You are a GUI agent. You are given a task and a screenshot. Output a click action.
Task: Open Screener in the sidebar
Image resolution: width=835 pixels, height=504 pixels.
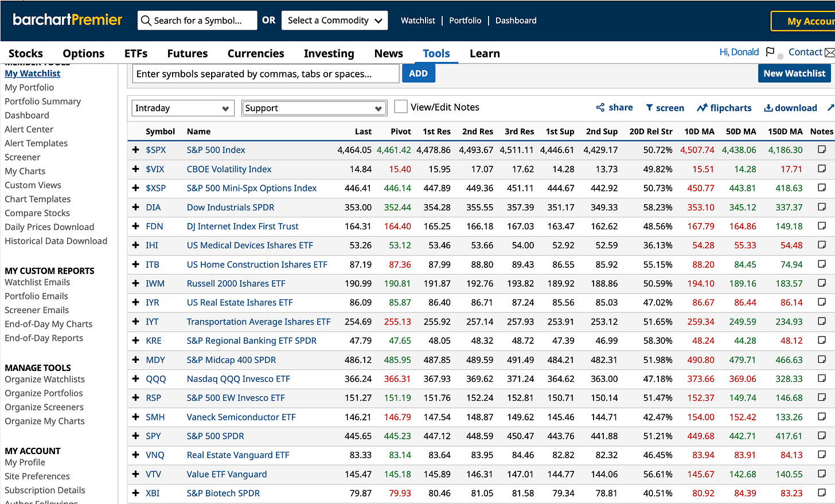tap(22, 157)
